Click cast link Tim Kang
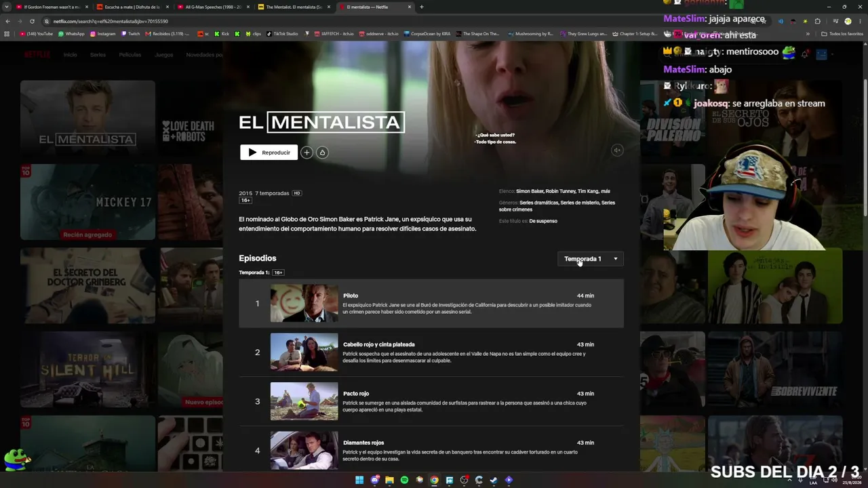 (x=587, y=191)
